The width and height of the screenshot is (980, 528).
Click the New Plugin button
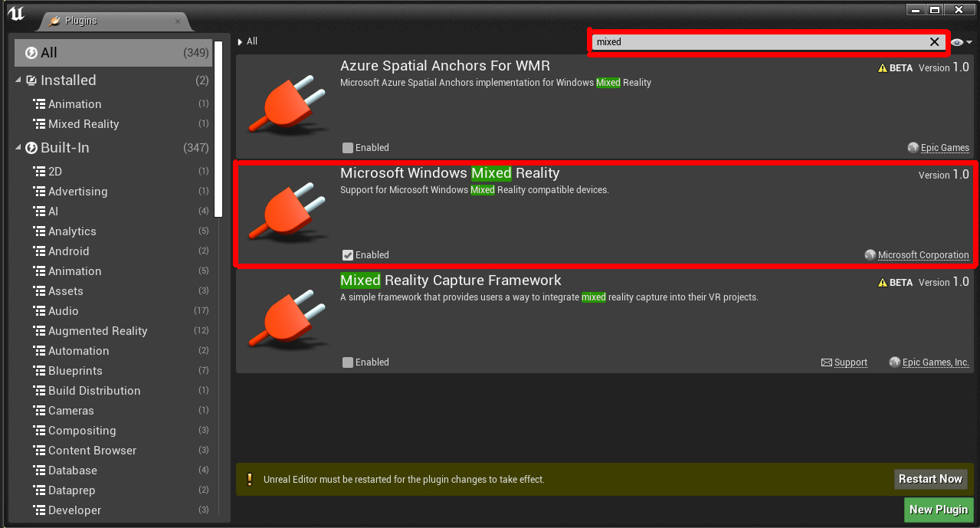coord(939,510)
